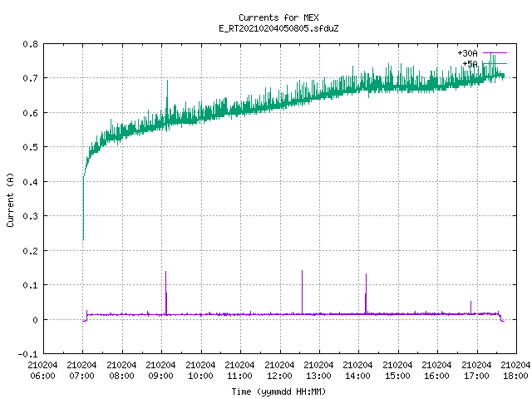The height and width of the screenshot is (399, 532).
Task: Click the 0.8 y-axis tick label
Action: (x=30, y=44)
